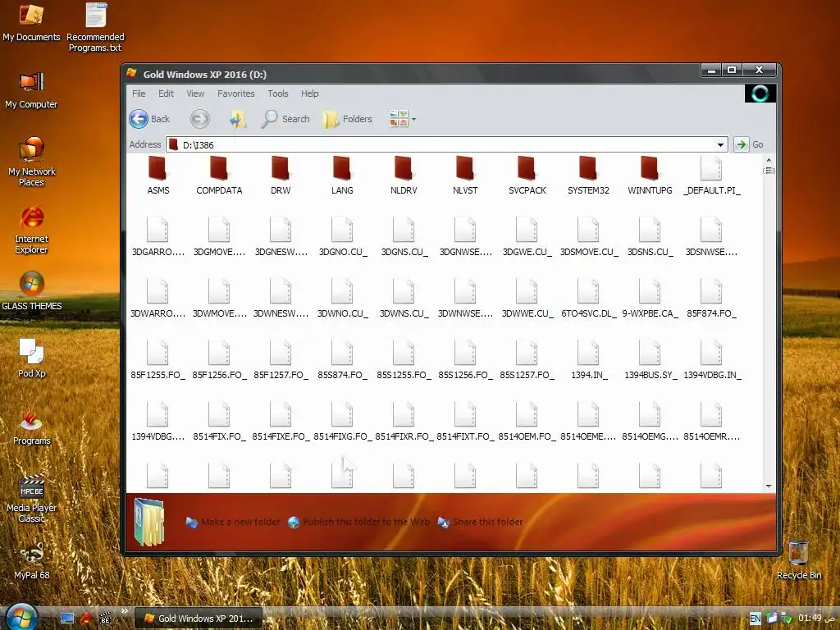The width and height of the screenshot is (840, 630).
Task: Expand the taskbar quick launch chevron
Action: pyautogui.click(x=125, y=610)
